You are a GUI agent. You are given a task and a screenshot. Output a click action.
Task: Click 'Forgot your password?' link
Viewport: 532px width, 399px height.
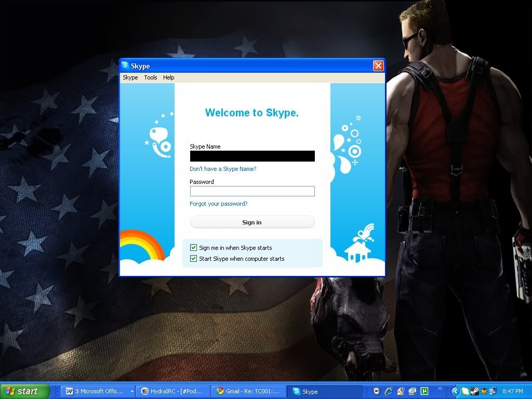pyautogui.click(x=218, y=204)
